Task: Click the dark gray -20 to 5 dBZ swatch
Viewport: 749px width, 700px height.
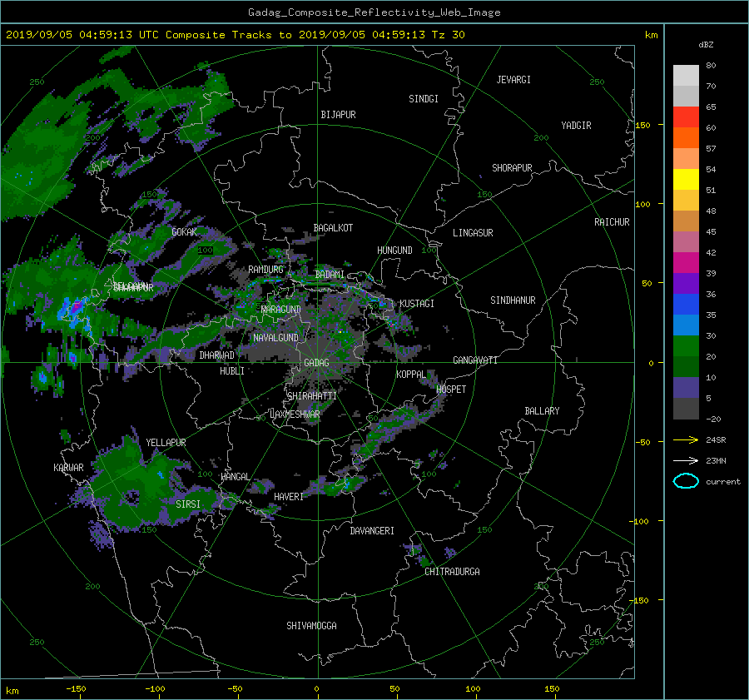Action: click(x=686, y=409)
